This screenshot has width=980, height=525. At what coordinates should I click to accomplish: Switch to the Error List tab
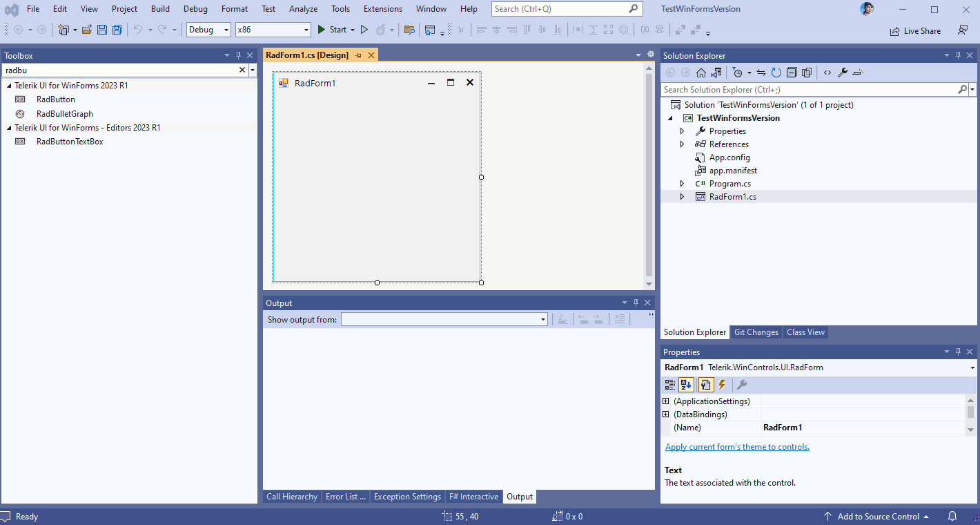(346, 497)
